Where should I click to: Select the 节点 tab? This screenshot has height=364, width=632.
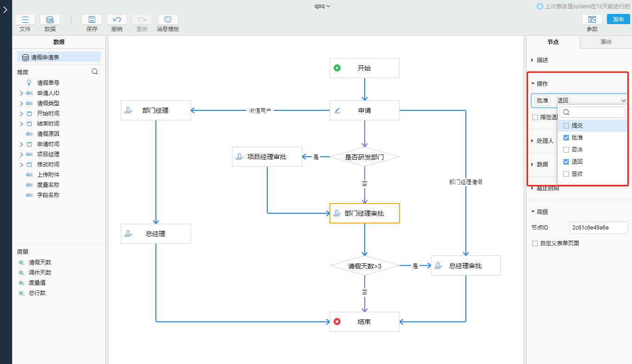pyautogui.click(x=553, y=42)
